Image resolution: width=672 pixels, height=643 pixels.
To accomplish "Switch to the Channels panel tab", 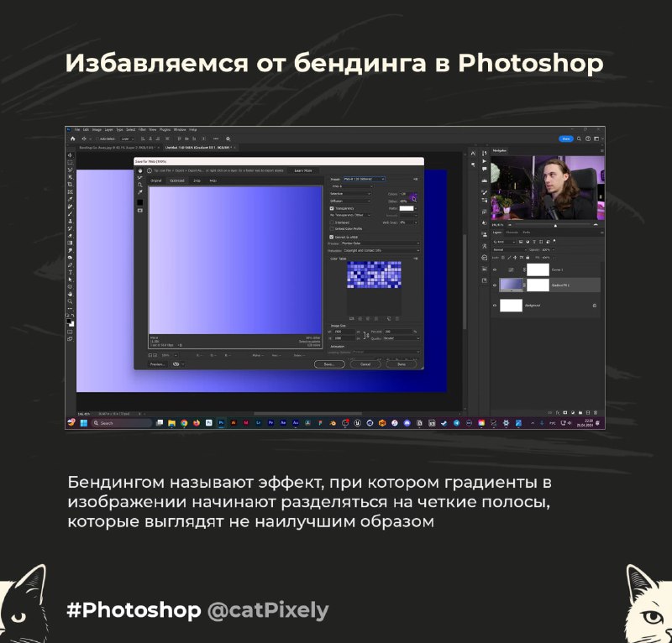I will point(512,233).
